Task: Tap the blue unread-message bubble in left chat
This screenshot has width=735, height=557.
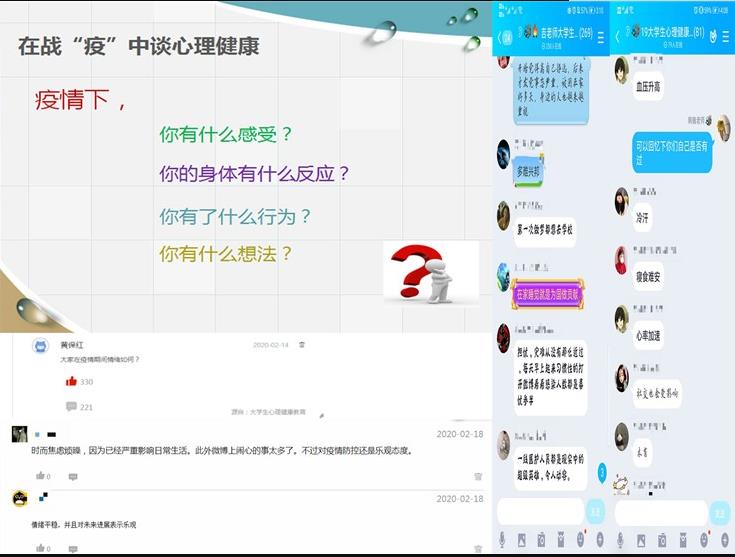Action: [507, 38]
